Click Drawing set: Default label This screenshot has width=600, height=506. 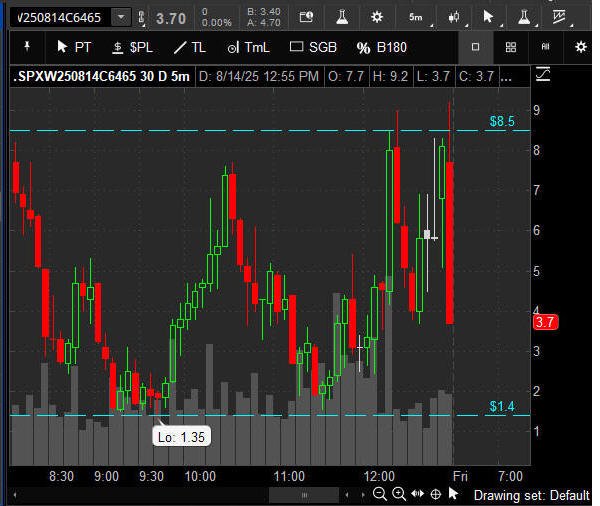pos(531,495)
